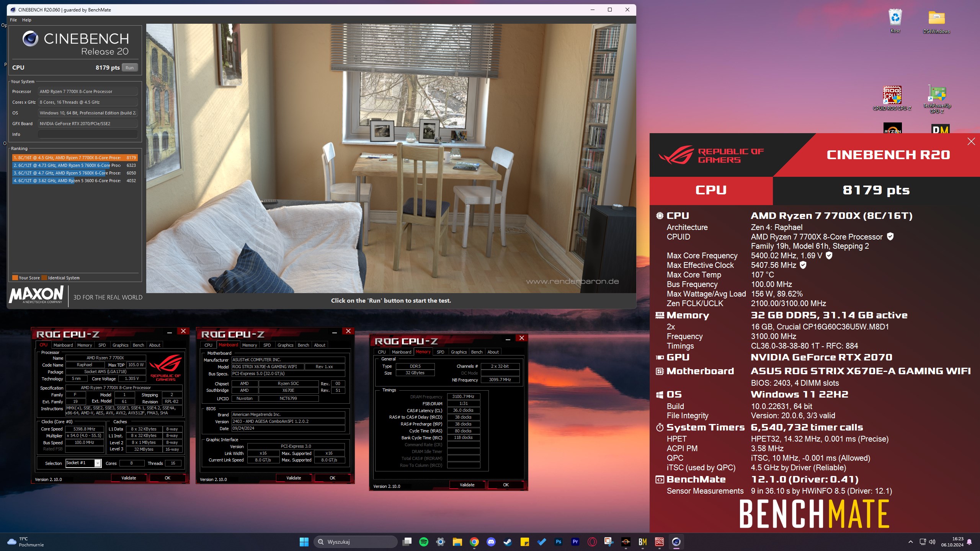
Task: Click the empty Info field in Your System
Action: click(88, 134)
